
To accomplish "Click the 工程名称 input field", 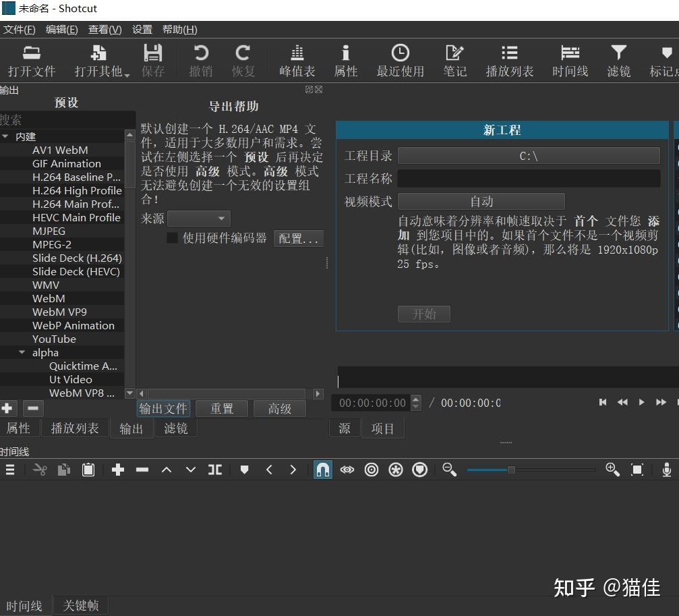I will click(x=529, y=178).
